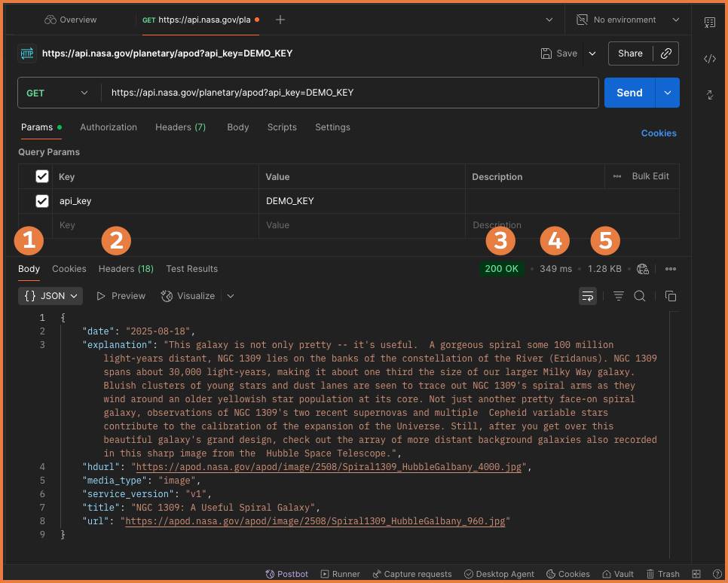Copy the response body icon

671,296
